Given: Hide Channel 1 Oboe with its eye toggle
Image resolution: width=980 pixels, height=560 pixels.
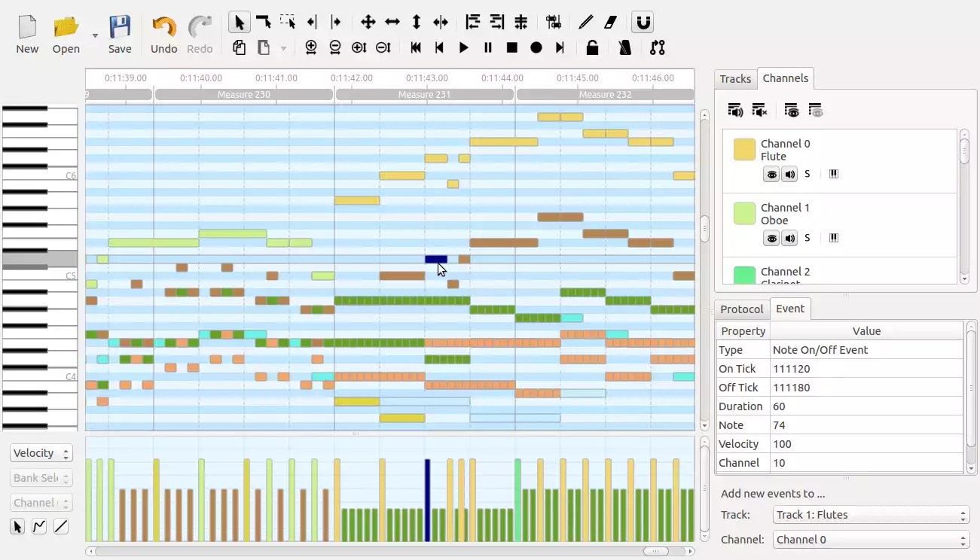Looking at the screenshot, I should tap(771, 238).
